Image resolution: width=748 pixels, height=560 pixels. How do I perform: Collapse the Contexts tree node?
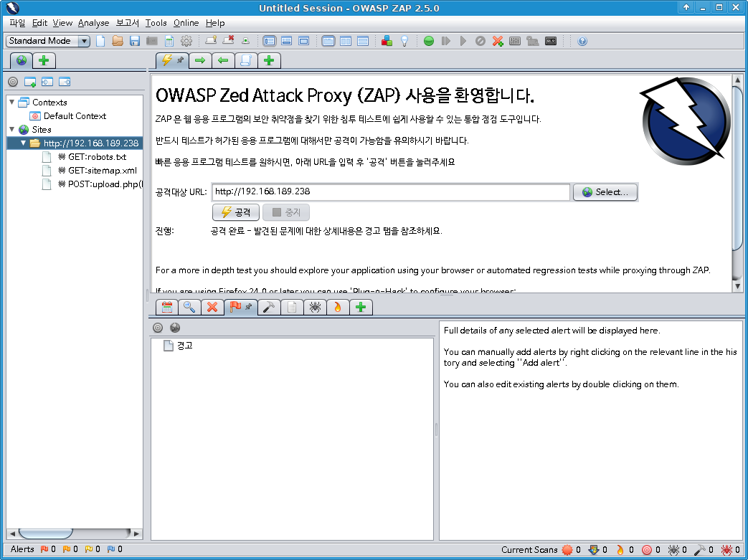[12, 102]
